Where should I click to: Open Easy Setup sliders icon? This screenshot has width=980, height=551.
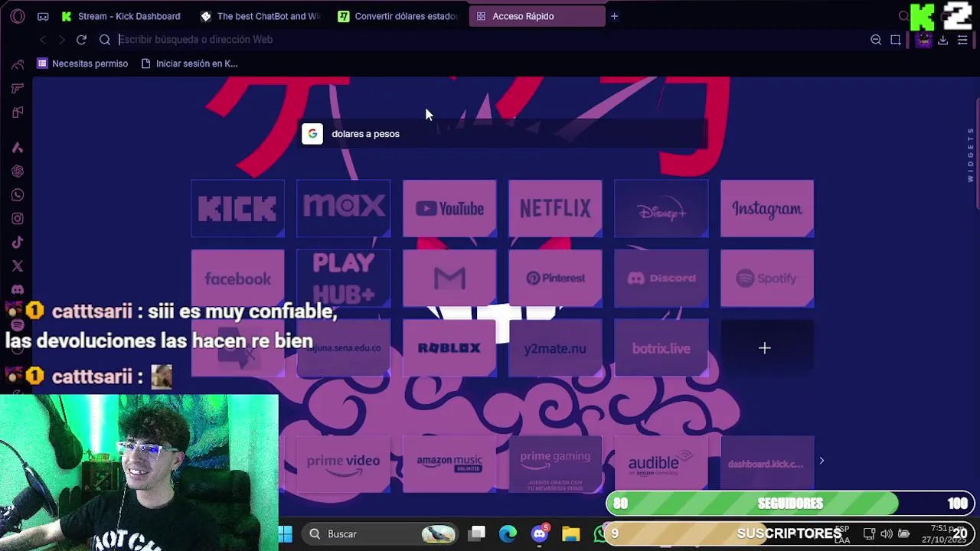point(962,40)
